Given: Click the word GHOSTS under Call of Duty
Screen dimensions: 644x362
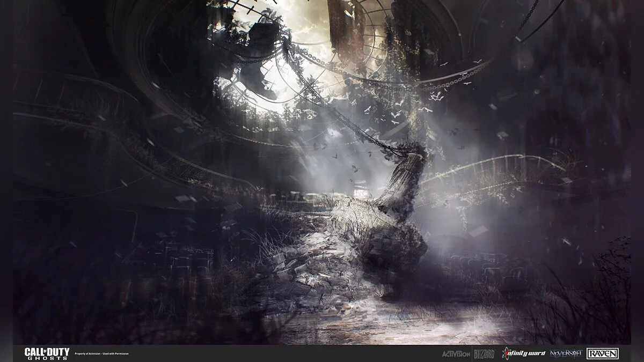Looking at the screenshot, I should click(x=47, y=358).
